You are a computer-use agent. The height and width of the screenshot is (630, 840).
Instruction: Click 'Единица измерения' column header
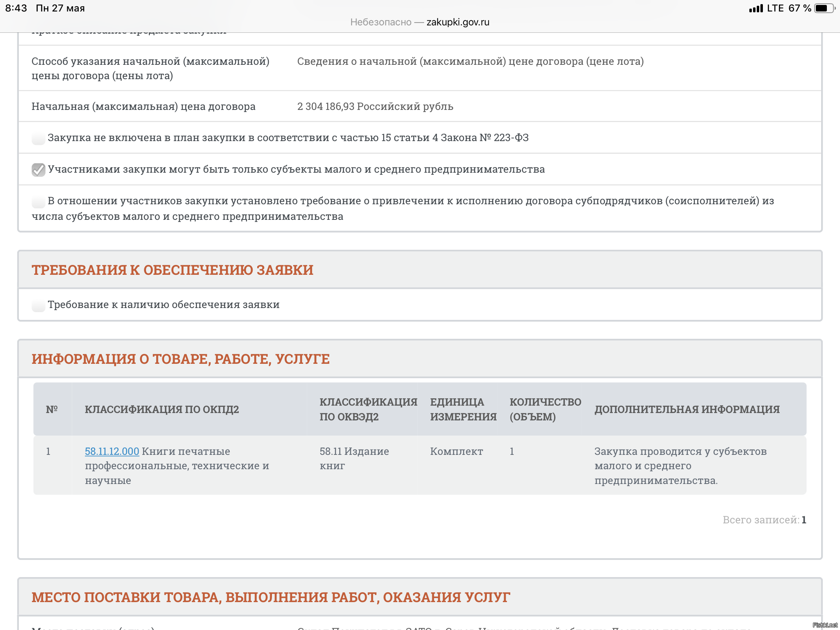[x=463, y=409]
